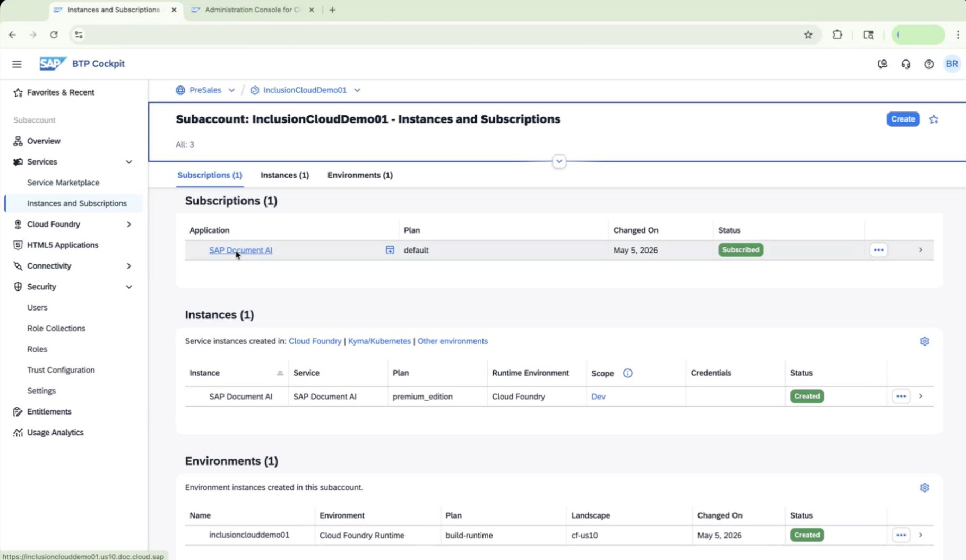The image size is (966, 560).
Task: Expand details arrow for SAP Document AI instance row
Action: tap(921, 396)
